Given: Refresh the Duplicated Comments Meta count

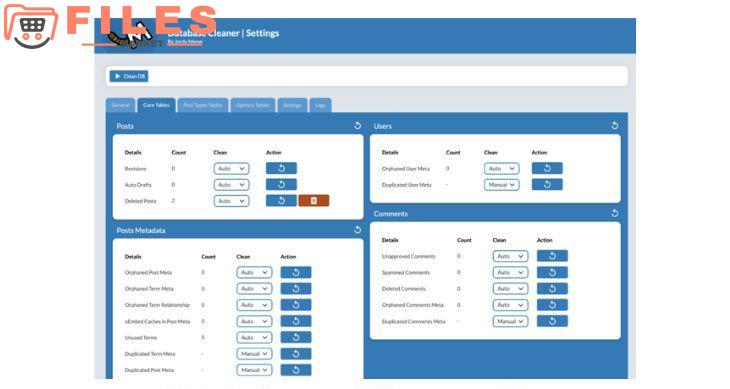Looking at the screenshot, I should pos(552,321).
